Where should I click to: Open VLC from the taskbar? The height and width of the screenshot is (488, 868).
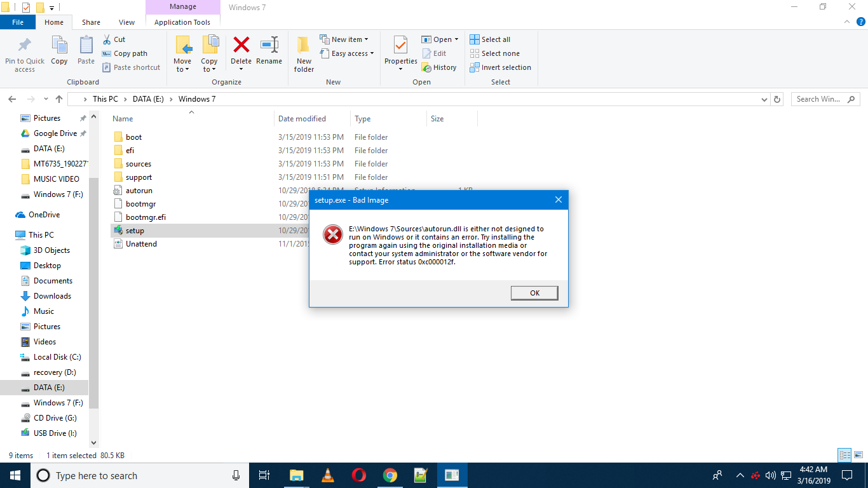click(328, 475)
